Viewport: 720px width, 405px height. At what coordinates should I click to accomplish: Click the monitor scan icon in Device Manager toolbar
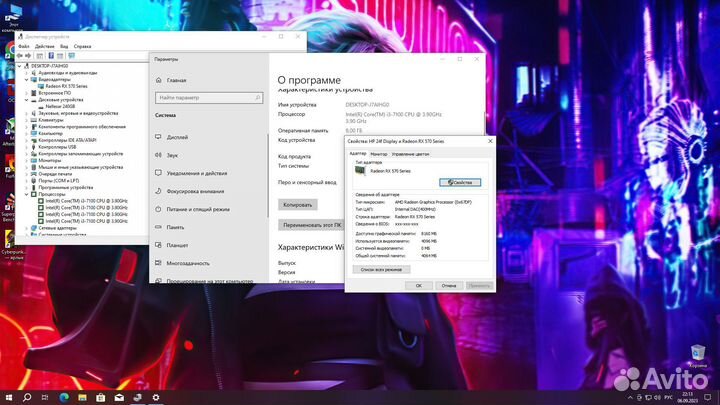click(72, 56)
